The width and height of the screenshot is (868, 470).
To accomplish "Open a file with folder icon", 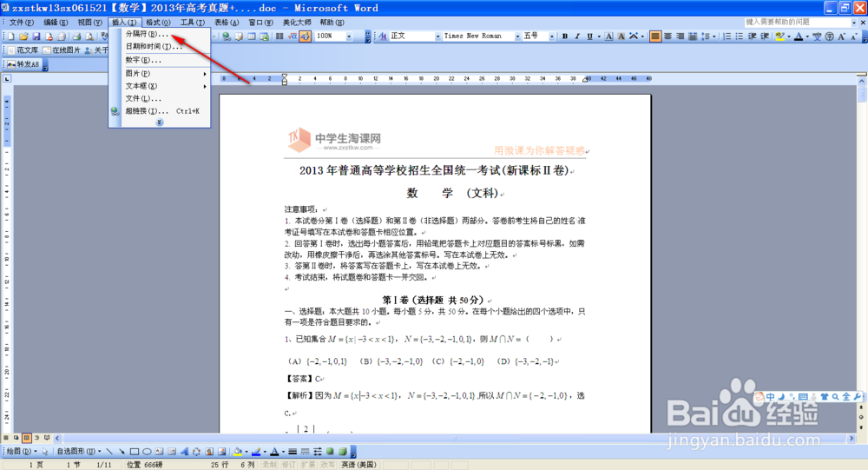I will [x=23, y=36].
